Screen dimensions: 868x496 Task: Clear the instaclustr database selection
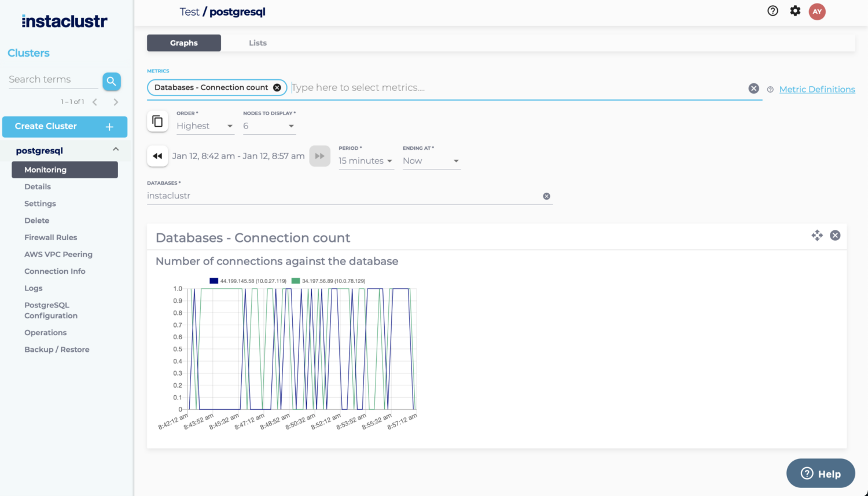(x=546, y=196)
